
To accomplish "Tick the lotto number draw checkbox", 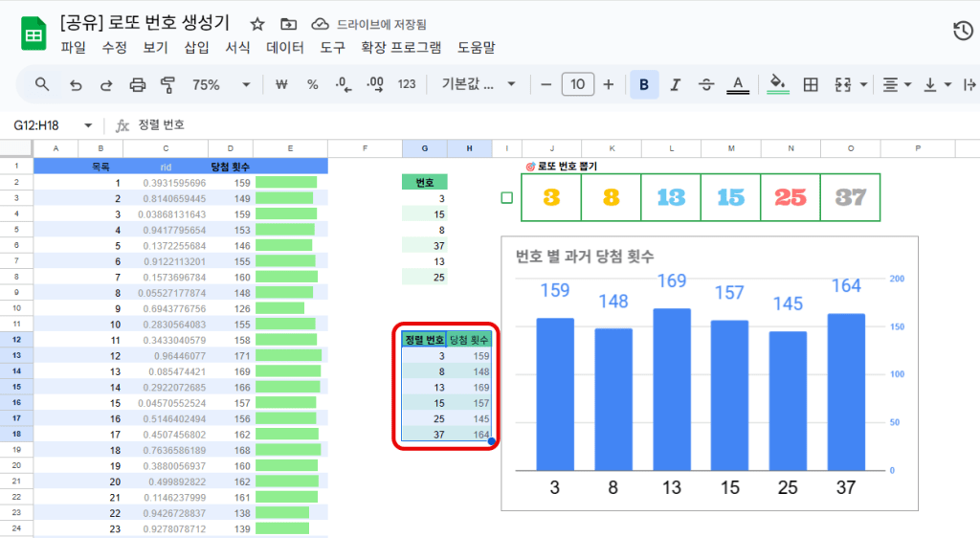I will (507, 198).
